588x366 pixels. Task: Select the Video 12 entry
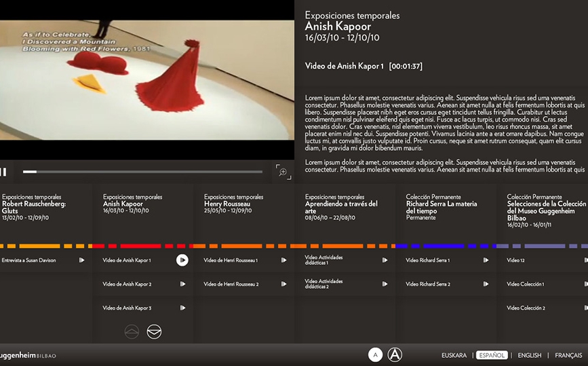point(515,260)
